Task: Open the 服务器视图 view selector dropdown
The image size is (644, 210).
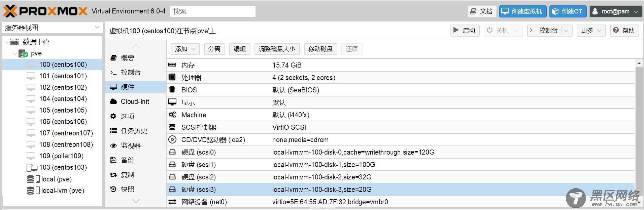Action: click(x=97, y=27)
